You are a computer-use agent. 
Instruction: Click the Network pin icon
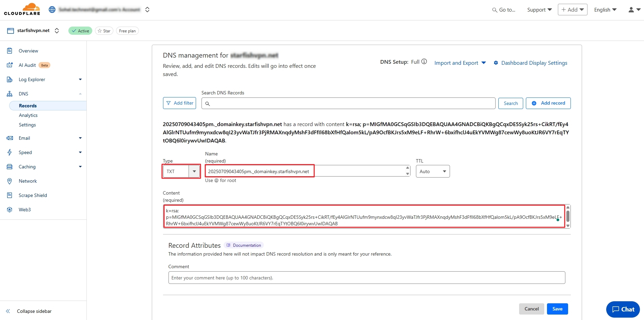click(x=10, y=181)
